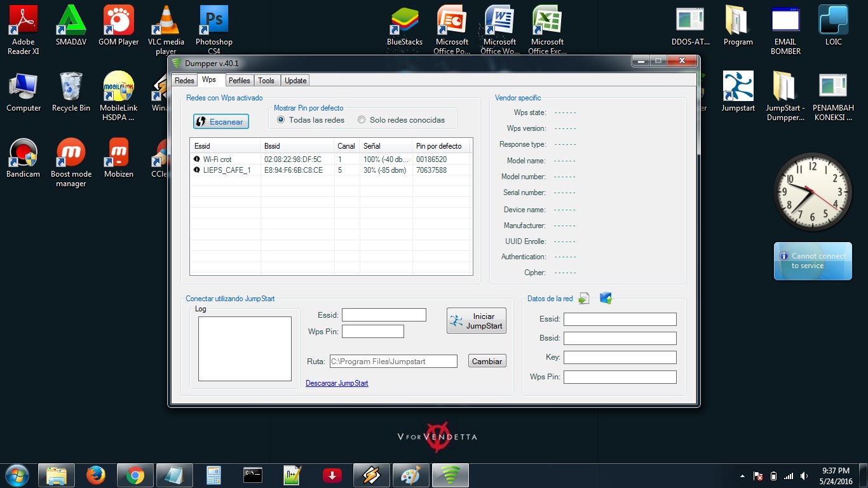868x488 pixels.
Task: Show hidden system tray icons
Action: 742,476
